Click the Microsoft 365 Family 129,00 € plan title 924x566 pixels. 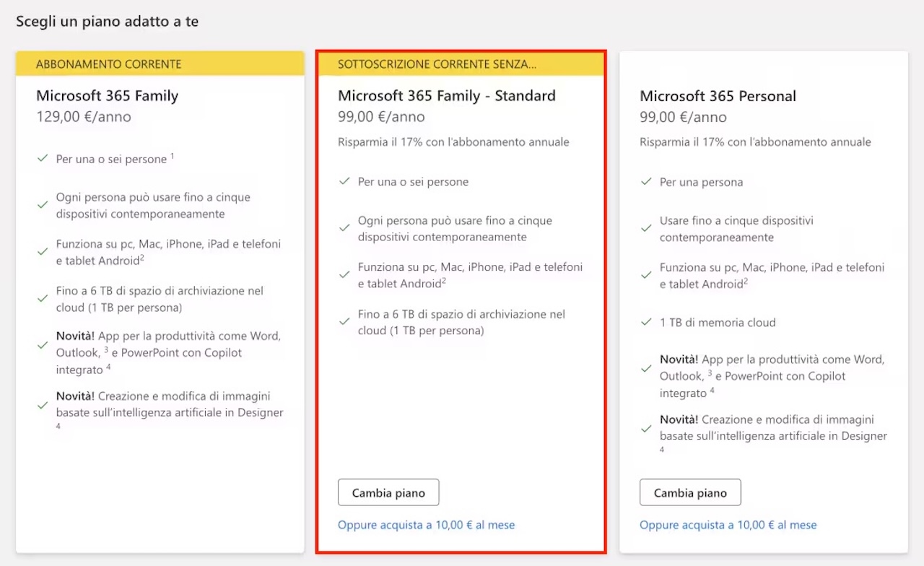pyautogui.click(x=107, y=96)
